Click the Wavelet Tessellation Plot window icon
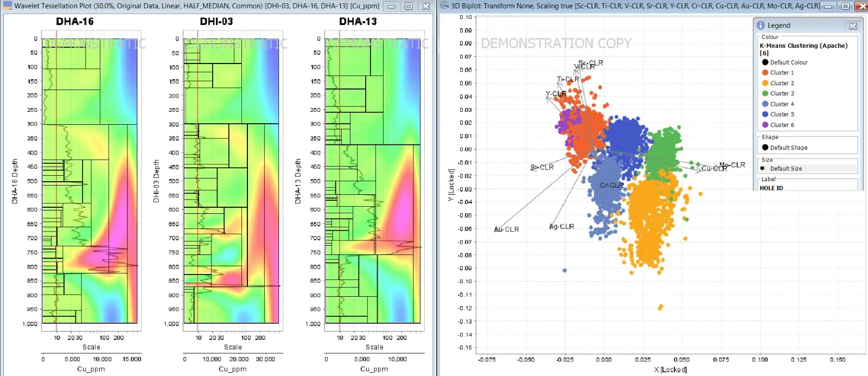 [8, 6]
